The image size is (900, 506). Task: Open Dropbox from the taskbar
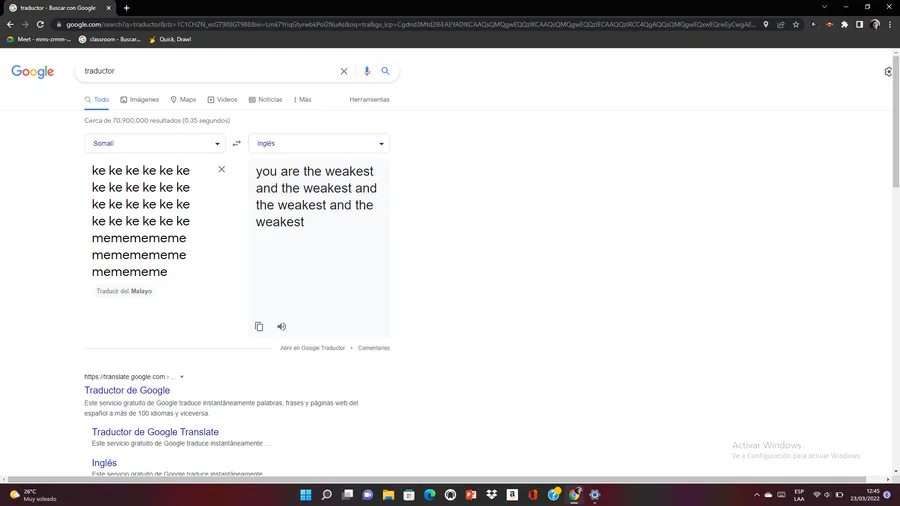pos(491,495)
